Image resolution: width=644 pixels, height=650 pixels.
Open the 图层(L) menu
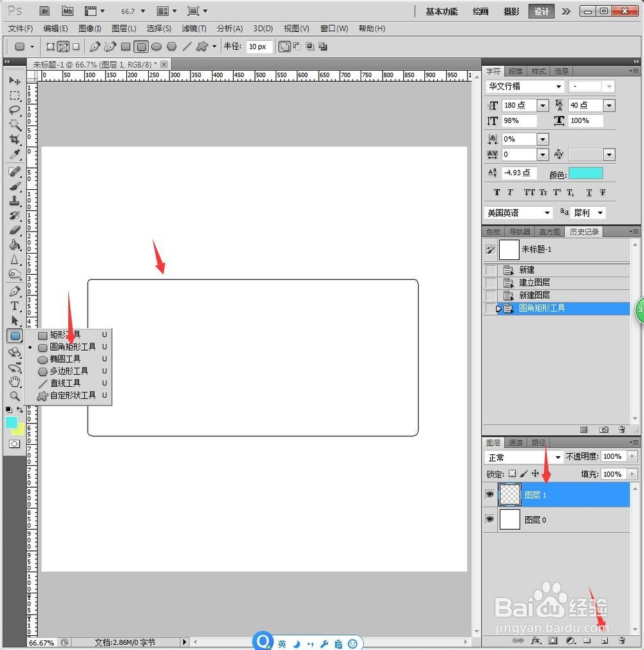pos(124,28)
